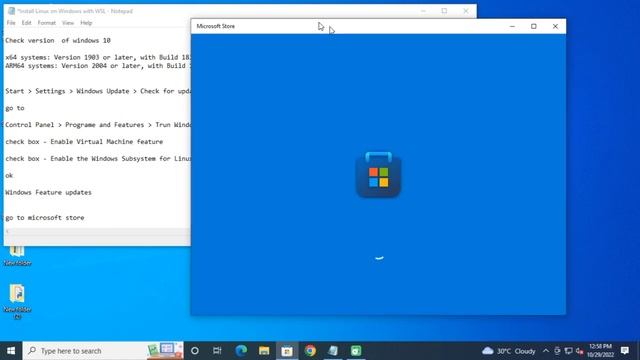This screenshot has width=640, height=360.
Task: Click the 'go to' line in Notepad
Action: (x=15, y=108)
